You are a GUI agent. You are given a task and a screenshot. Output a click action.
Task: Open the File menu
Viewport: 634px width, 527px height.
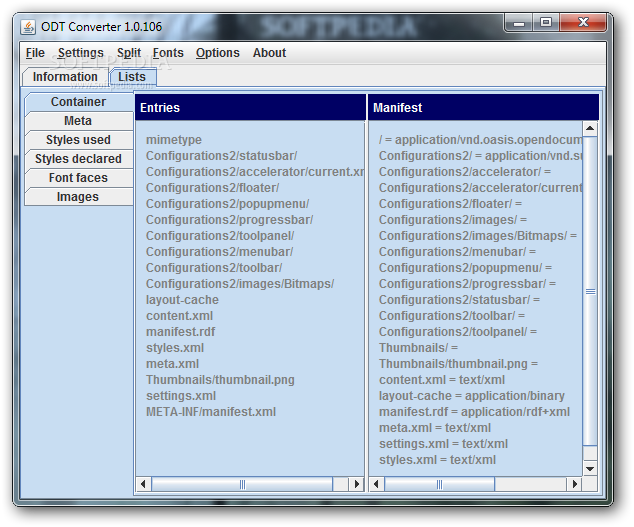click(x=35, y=53)
